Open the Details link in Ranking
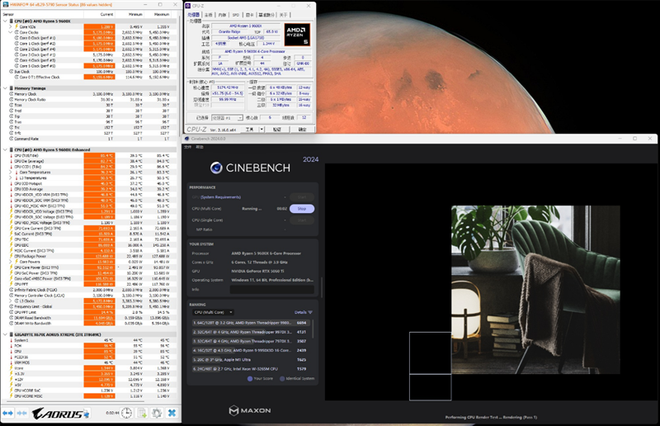660x426 pixels. (301, 312)
